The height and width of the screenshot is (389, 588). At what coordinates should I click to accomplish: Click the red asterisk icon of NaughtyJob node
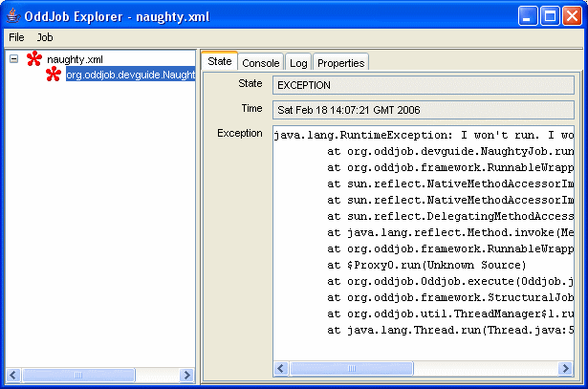54,75
